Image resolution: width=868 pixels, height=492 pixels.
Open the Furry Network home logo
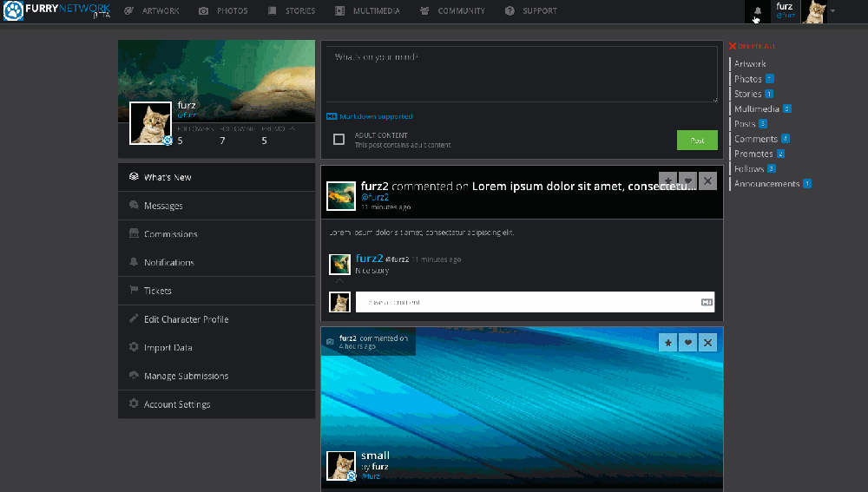point(57,10)
